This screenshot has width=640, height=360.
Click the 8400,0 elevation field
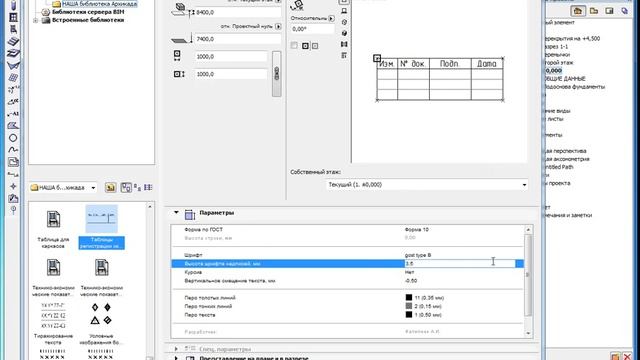238,13
